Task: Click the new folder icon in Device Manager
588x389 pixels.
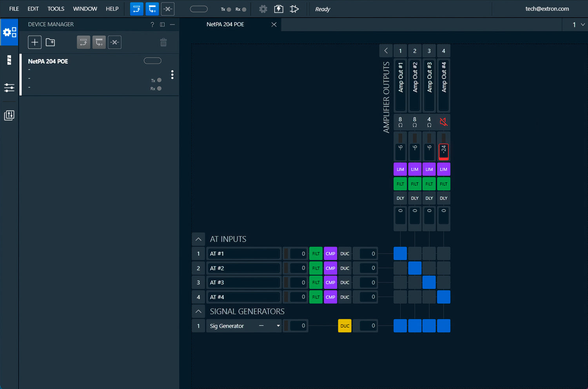Action: [51, 42]
